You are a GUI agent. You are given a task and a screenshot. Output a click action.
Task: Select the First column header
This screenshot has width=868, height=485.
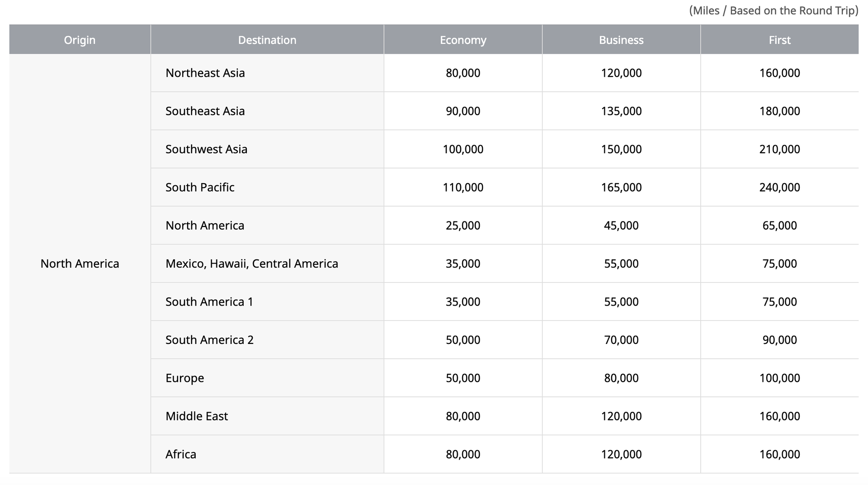tap(779, 40)
